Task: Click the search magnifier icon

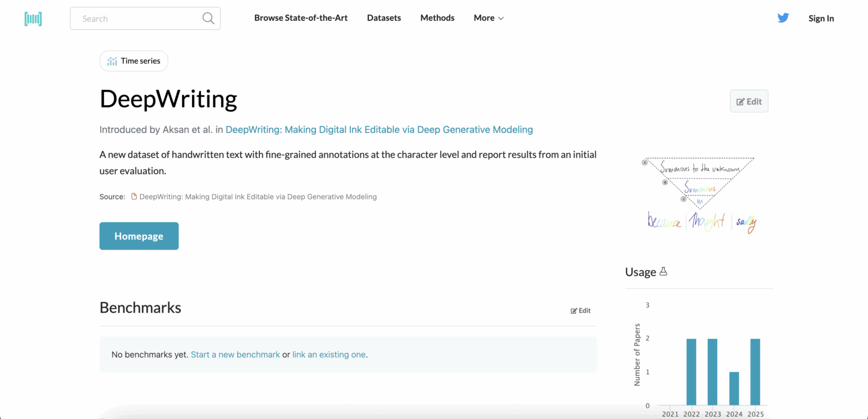Action: 208,19
